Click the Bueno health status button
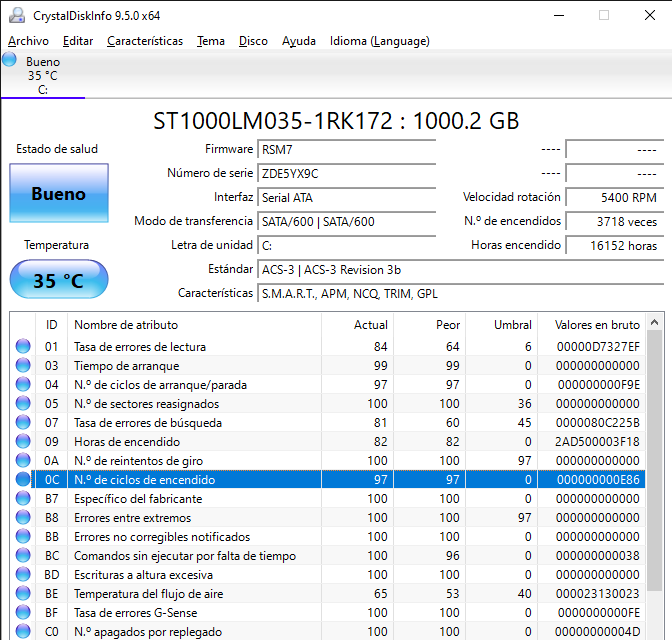Image resolution: width=672 pixels, height=640 pixels. [58, 194]
